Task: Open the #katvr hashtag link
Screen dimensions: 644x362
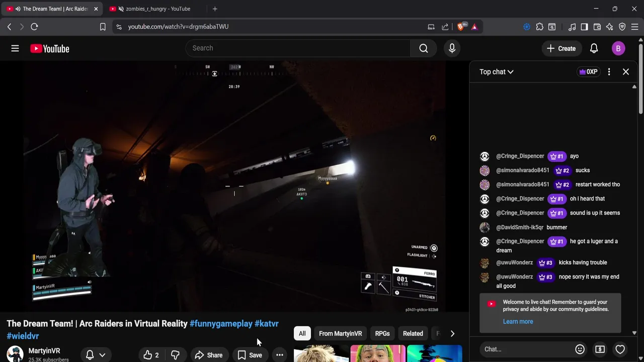Action: click(267, 324)
